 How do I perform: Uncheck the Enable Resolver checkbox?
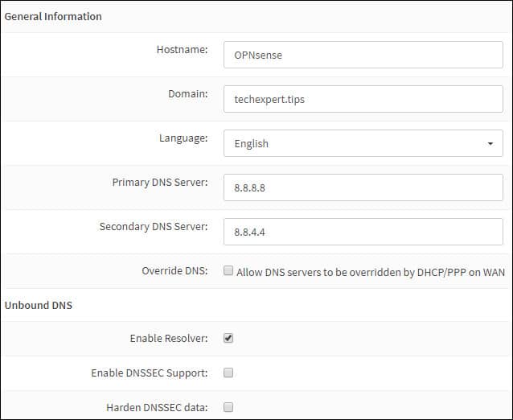pyautogui.click(x=228, y=338)
